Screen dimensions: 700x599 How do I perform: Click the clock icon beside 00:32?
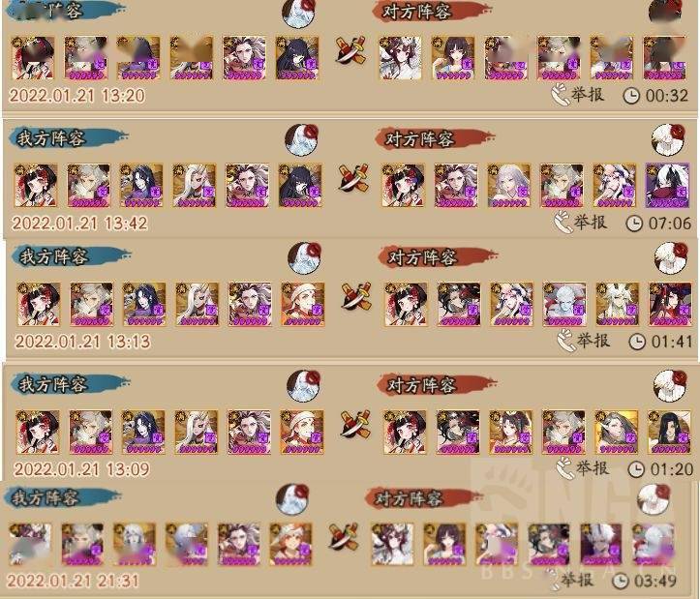coord(631,96)
